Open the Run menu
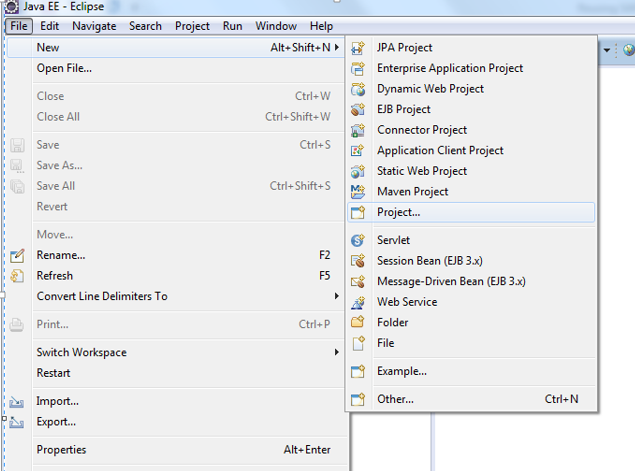 [232, 26]
